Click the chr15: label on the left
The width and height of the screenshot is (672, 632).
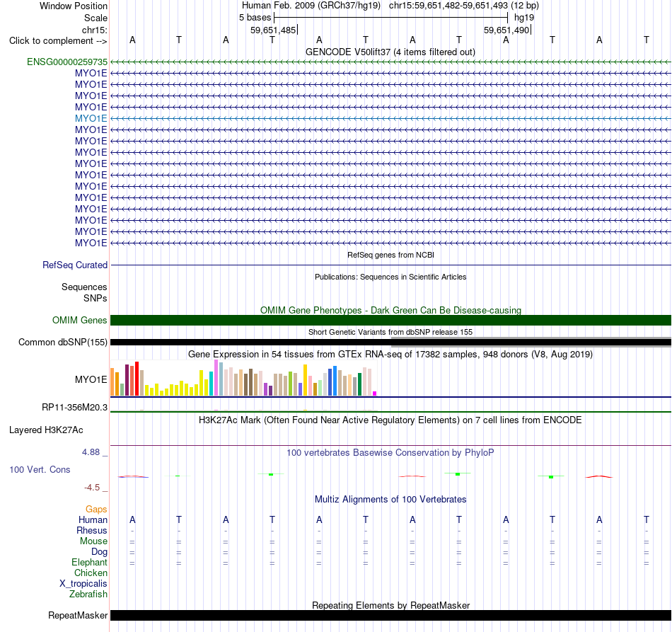(94, 30)
